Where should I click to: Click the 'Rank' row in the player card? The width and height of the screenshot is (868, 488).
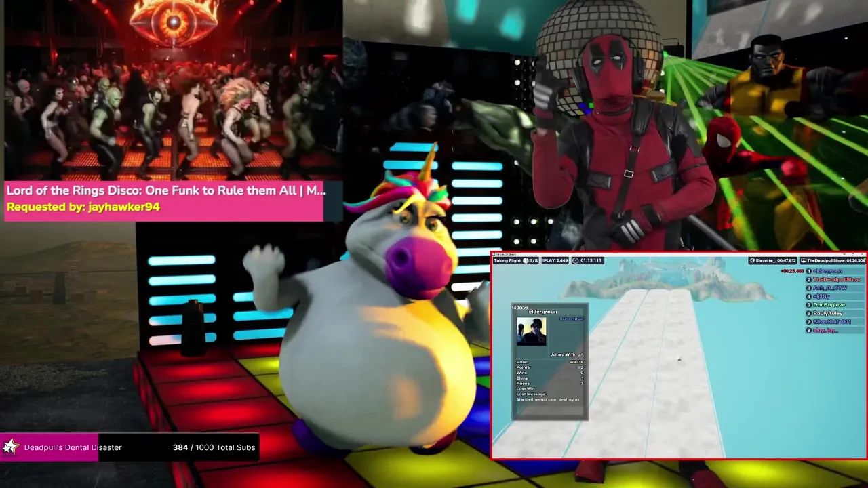(550, 362)
